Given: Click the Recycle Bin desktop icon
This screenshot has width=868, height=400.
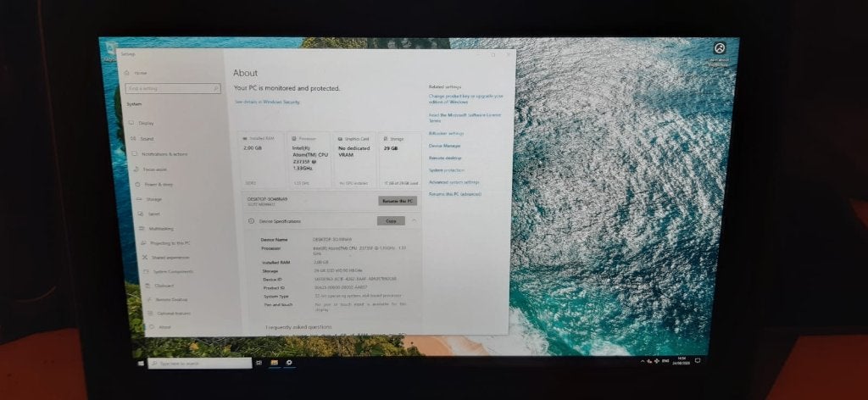Looking at the screenshot, I should 111,51.
